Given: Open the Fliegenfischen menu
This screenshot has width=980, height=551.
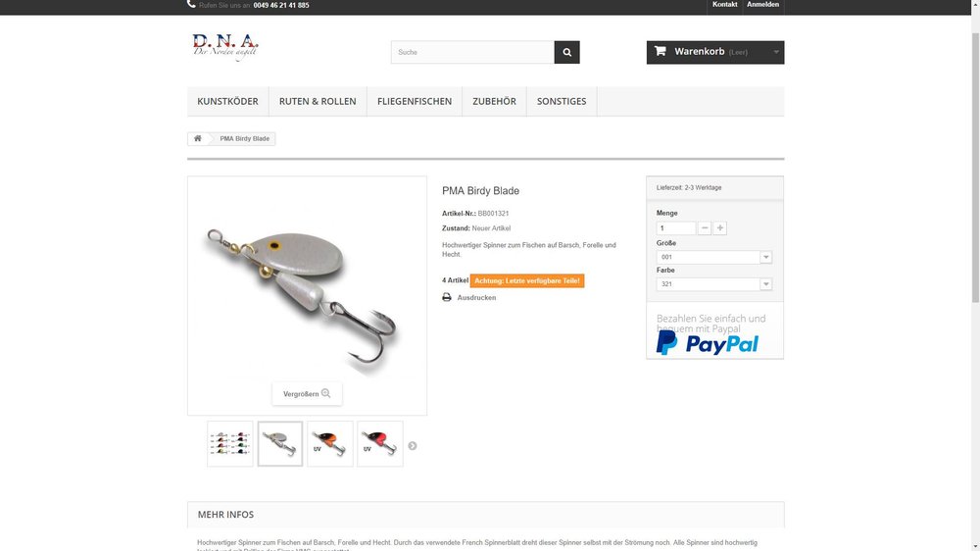Looking at the screenshot, I should pos(415,101).
